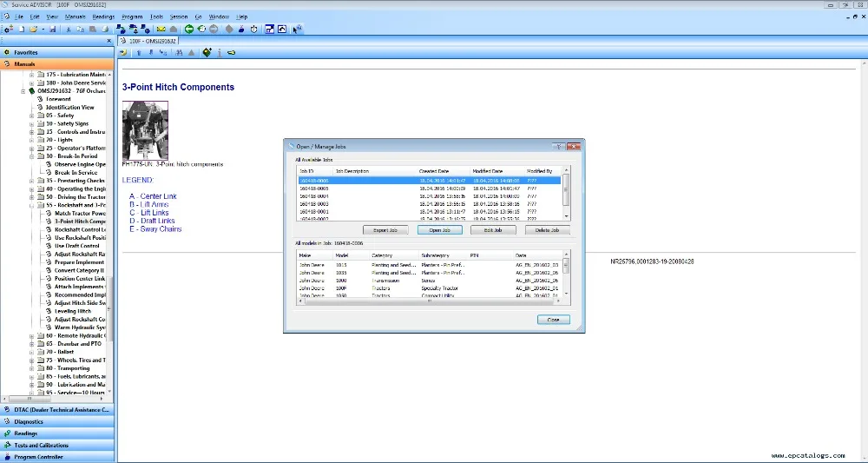This screenshot has height=463, width=868.
Task: Open the Session menu
Action: click(x=179, y=17)
